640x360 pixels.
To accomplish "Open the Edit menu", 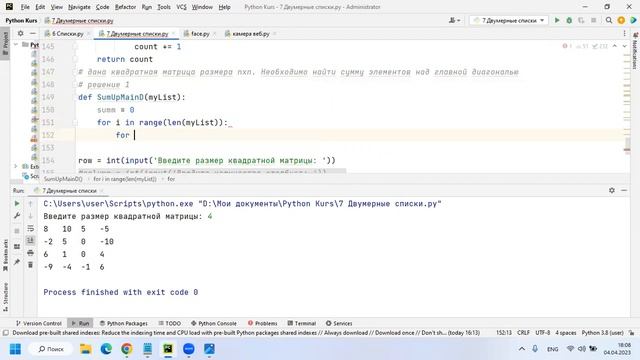I will click(40, 7).
